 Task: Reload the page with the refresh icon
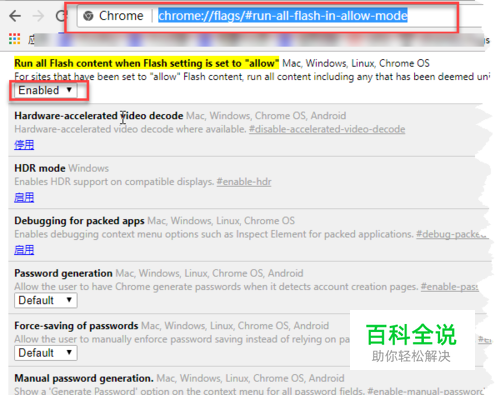61,16
